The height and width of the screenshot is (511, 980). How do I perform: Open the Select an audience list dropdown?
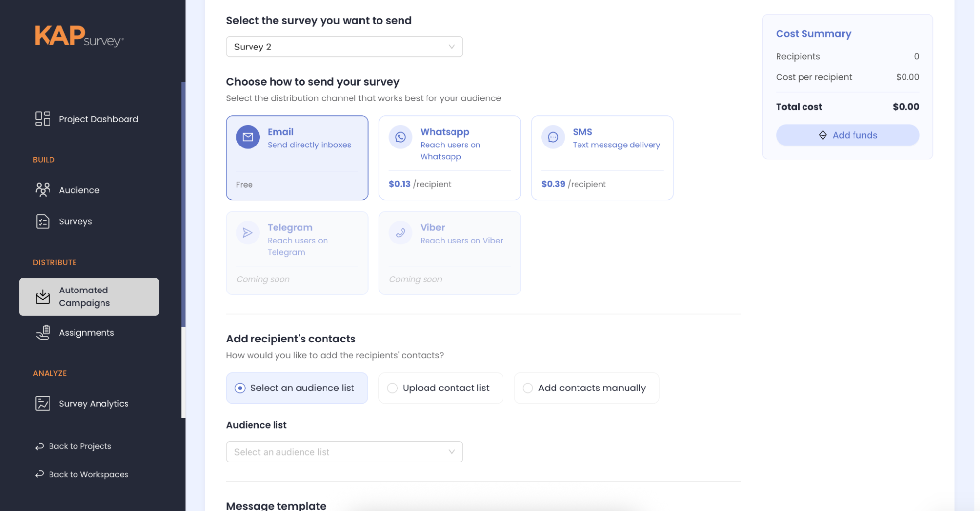click(x=344, y=452)
